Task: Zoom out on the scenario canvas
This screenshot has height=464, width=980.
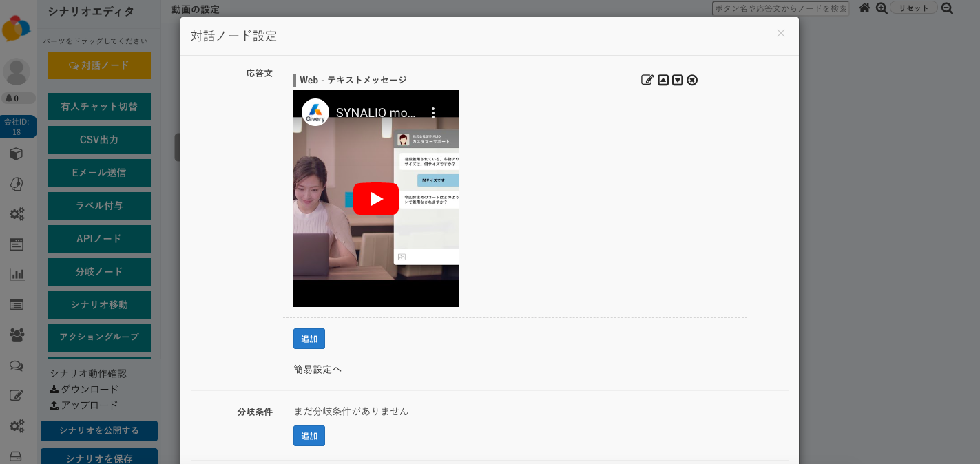Action: tap(947, 8)
